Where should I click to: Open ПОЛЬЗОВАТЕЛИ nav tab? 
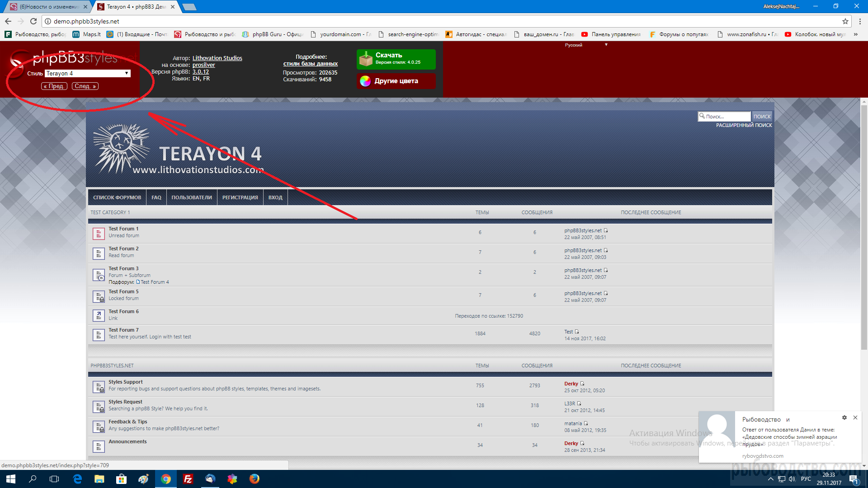click(192, 197)
